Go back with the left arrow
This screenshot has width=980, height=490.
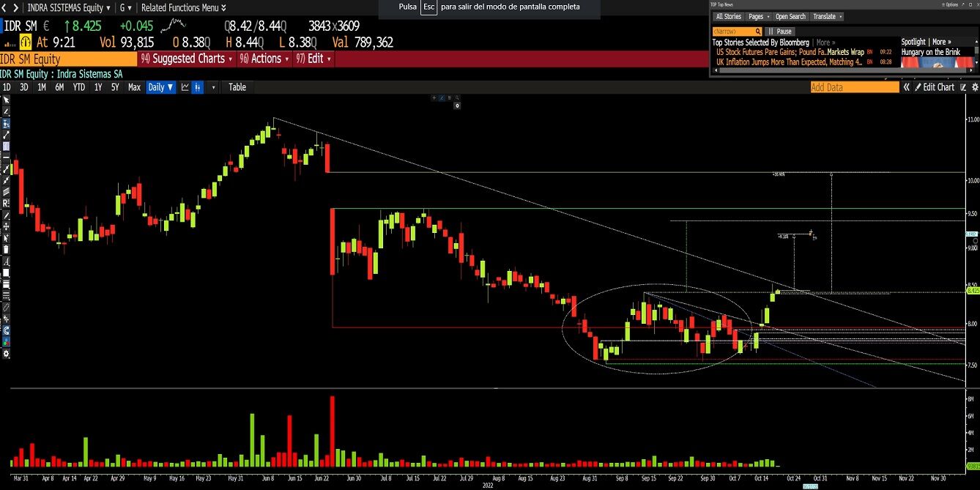click(x=4, y=7)
